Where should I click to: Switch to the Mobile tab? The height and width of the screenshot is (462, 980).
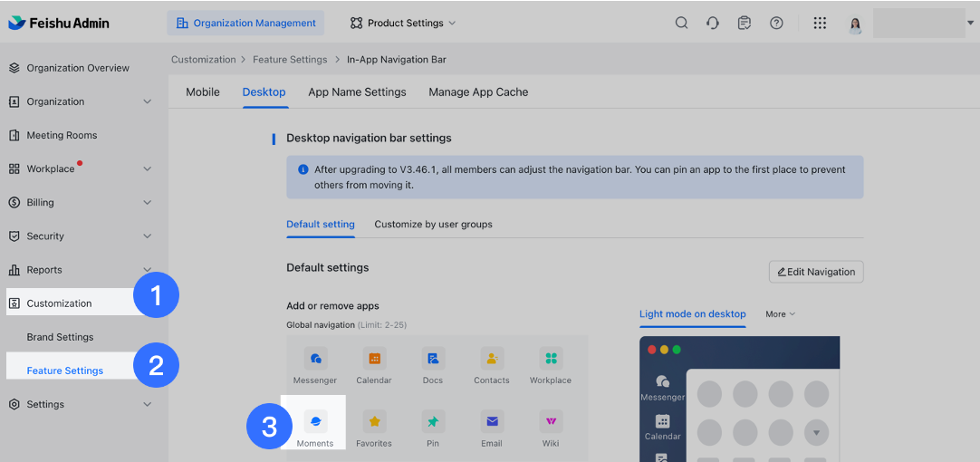point(203,91)
